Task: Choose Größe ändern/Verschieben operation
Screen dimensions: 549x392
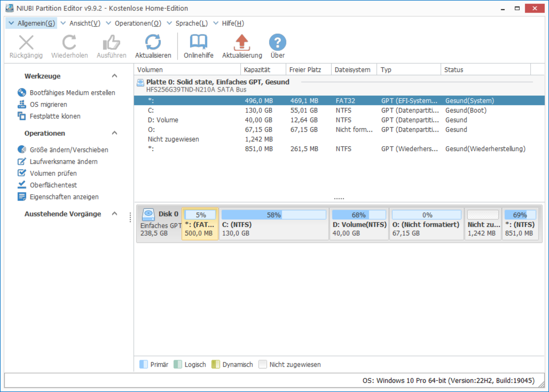Action: 69,150
